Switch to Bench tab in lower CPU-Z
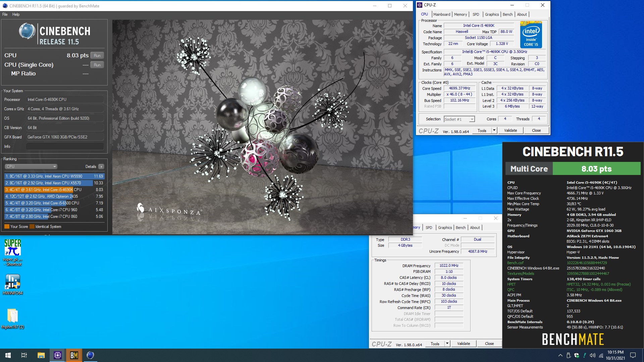 [x=461, y=228]
